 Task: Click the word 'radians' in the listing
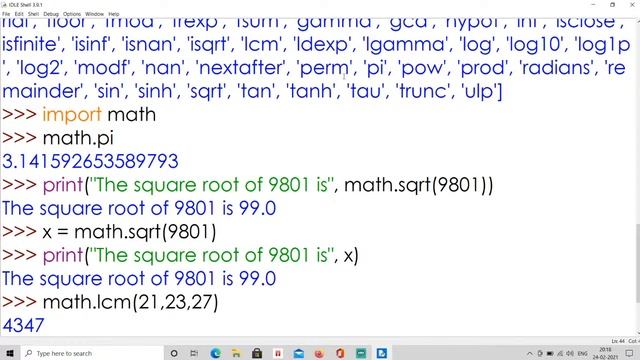pos(557,68)
